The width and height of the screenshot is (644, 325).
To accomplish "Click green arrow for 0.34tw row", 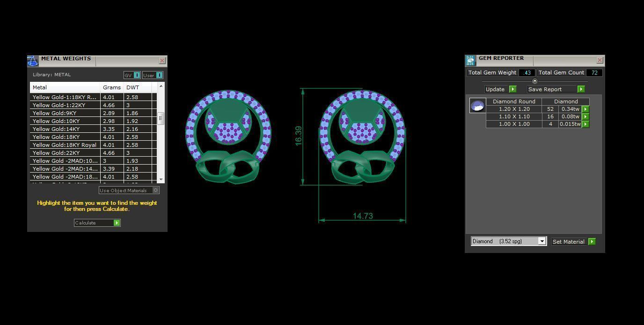I will tap(585, 109).
